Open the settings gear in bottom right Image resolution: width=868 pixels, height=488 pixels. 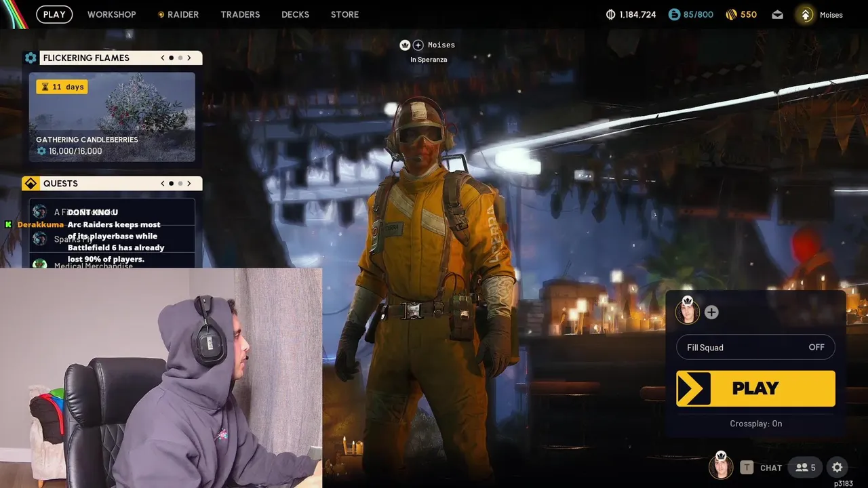pyautogui.click(x=837, y=467)
